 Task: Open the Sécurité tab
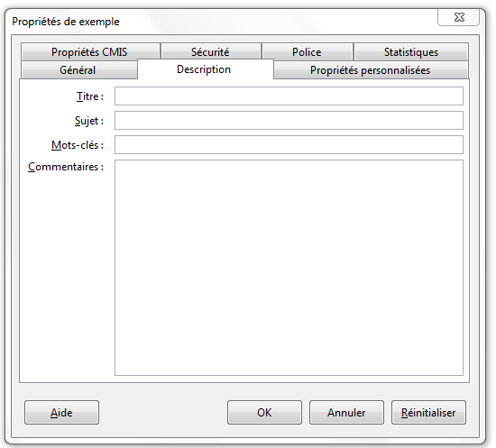(211, 52)
